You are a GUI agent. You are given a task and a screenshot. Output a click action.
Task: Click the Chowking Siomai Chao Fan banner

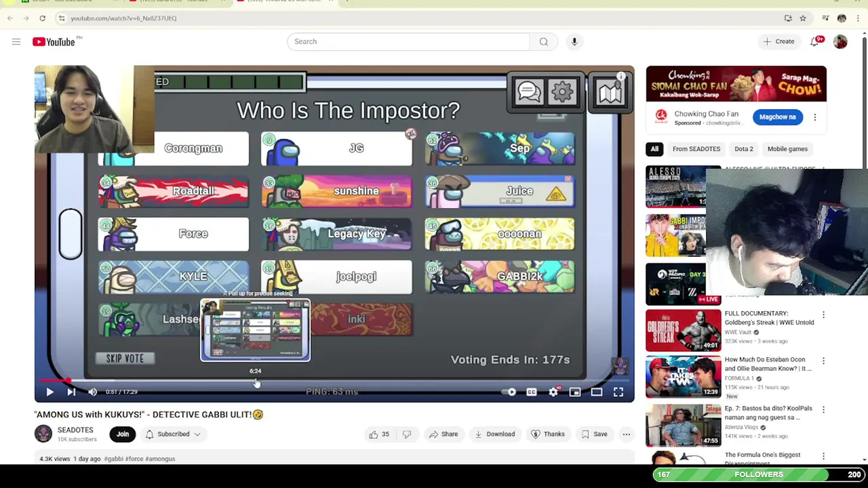click(x=736, y=84)
